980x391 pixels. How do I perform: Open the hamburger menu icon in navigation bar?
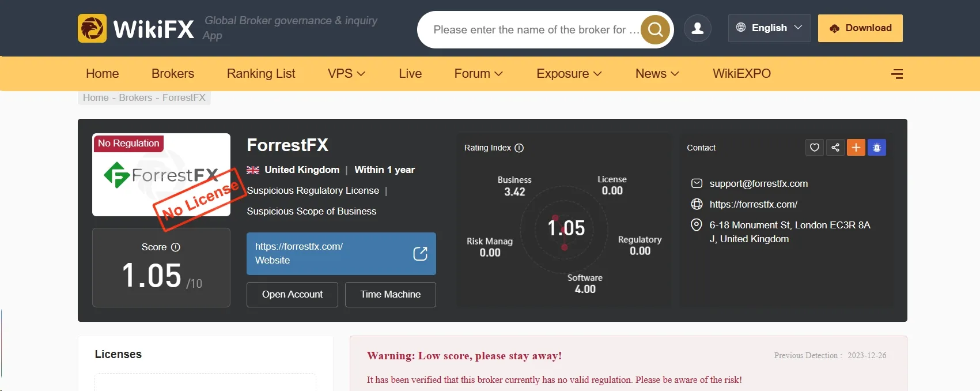897,74
